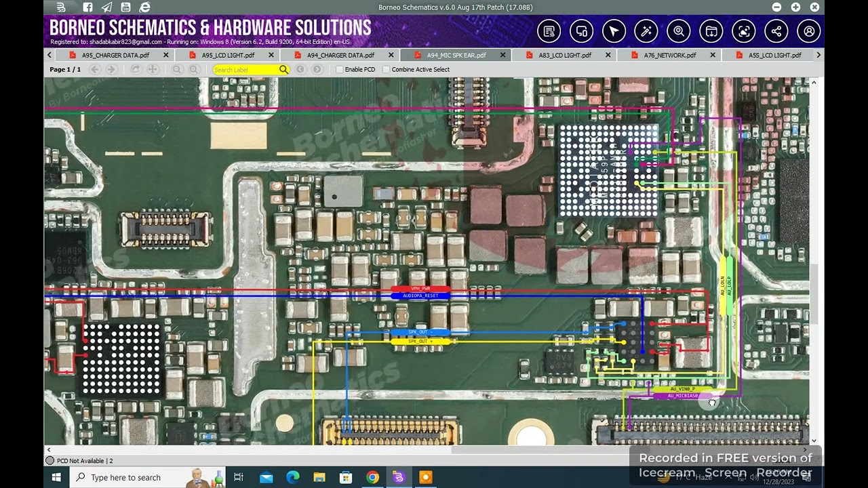Switch to A76_NETWORK.pdf tab
The image size is (868, 488).
tap(670, 55)
